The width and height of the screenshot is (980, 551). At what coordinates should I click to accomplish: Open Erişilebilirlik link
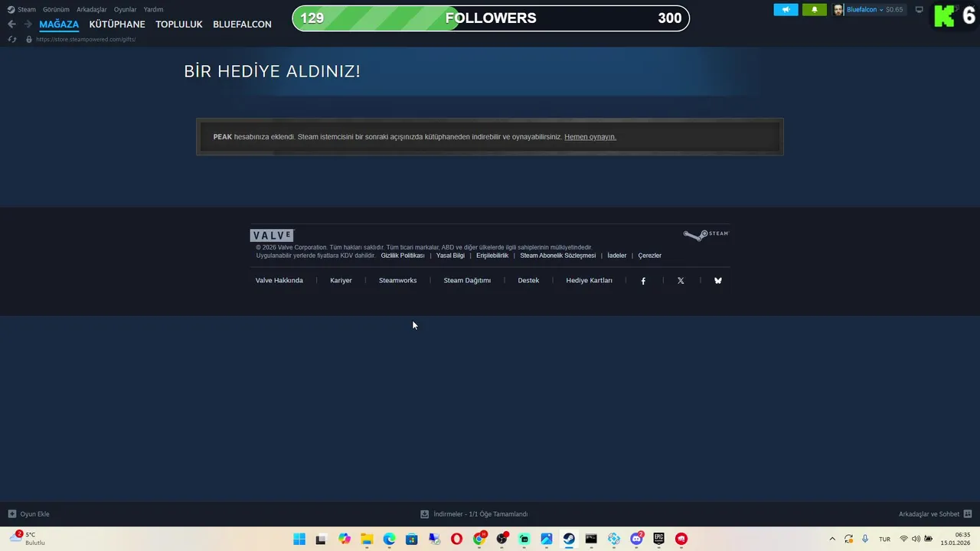click(x=492, y=256)
